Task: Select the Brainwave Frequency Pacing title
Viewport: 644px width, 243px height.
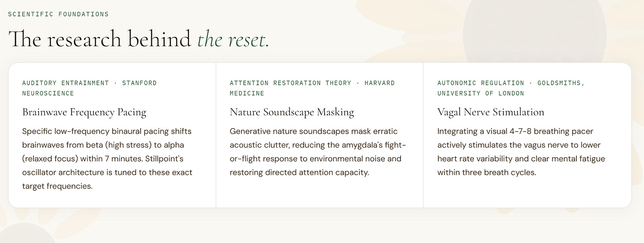Action: click(x=84, y=112)
